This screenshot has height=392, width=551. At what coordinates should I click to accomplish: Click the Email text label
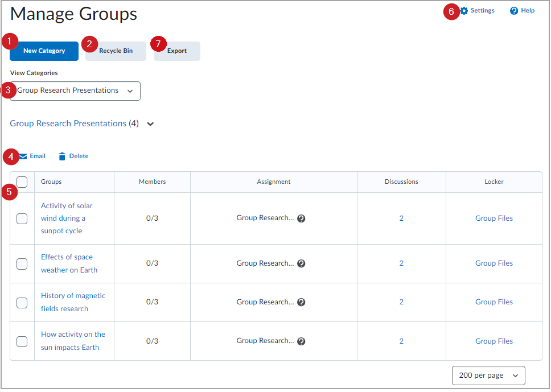pos(38,156)
